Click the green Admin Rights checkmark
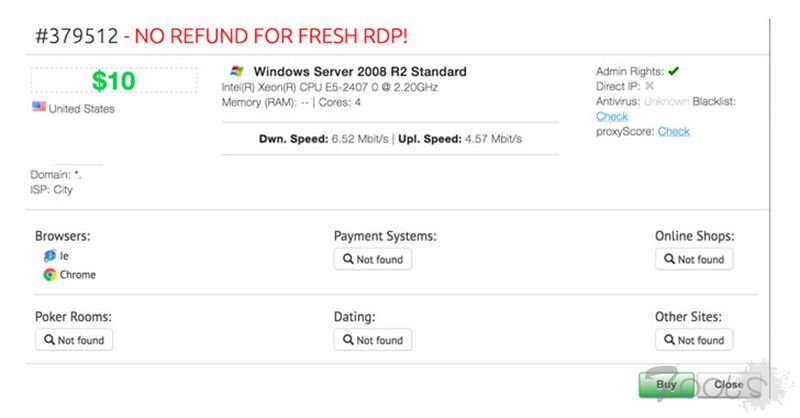The width and height of the screenshot is (800, 418). point(674,71)
